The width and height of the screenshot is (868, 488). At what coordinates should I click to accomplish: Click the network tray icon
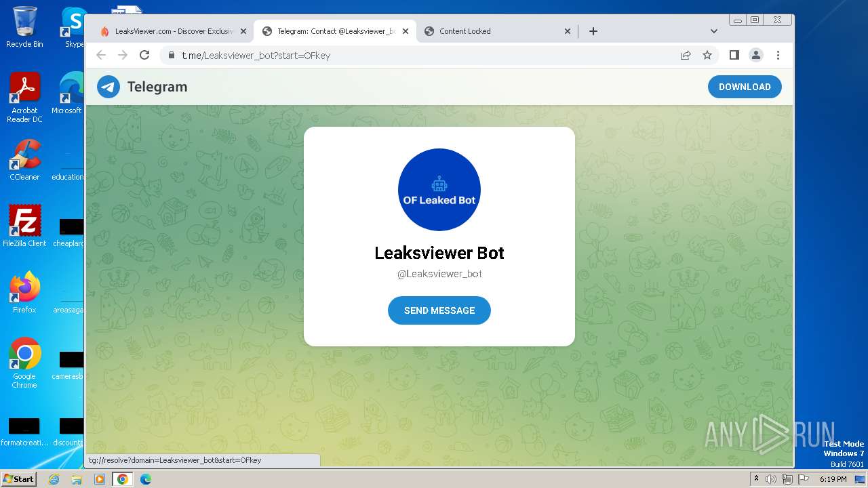787,479
